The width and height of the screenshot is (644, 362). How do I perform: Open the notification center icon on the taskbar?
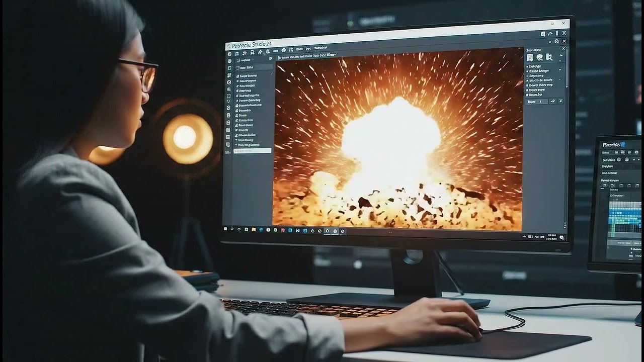pyautogui.click(x=561, y=238)
